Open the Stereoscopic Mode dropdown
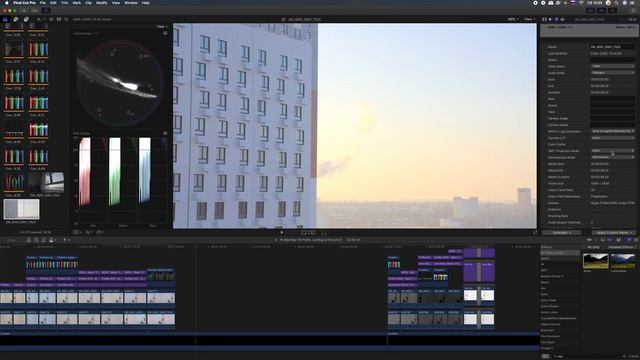Image resolution: width=640 pixels, height=360 pixels. pyautogui.click(x=613, y=157)
